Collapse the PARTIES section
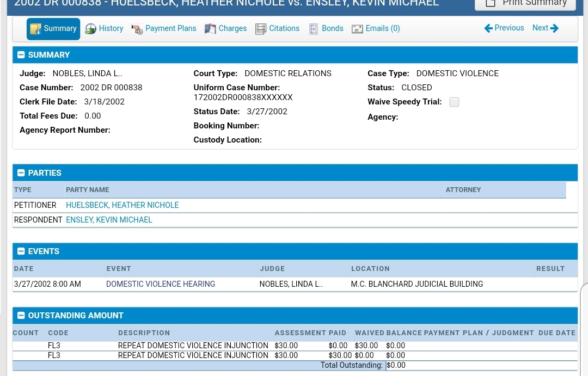Viewport: 588px width, 376px height. pos(21,173)
